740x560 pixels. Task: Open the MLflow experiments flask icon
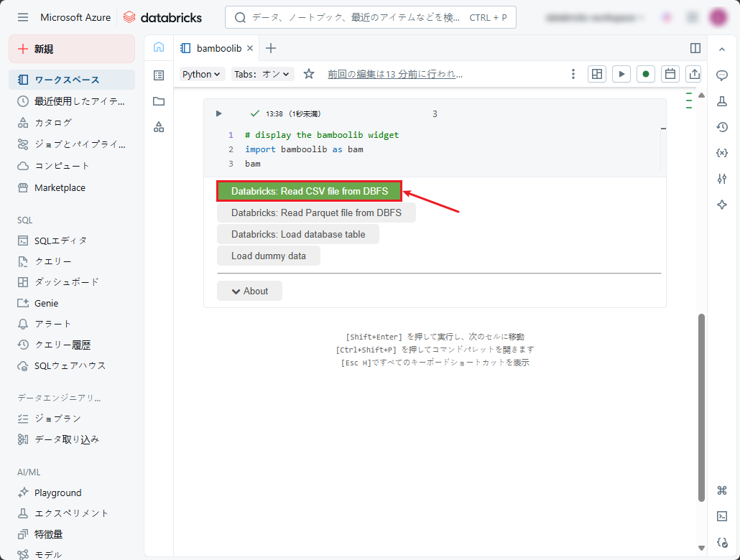(x=722, y=101)
